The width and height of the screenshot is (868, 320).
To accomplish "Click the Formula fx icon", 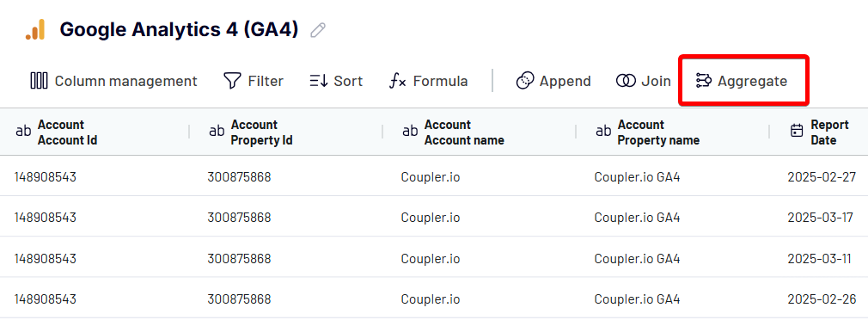I will [x=397, y=82].
